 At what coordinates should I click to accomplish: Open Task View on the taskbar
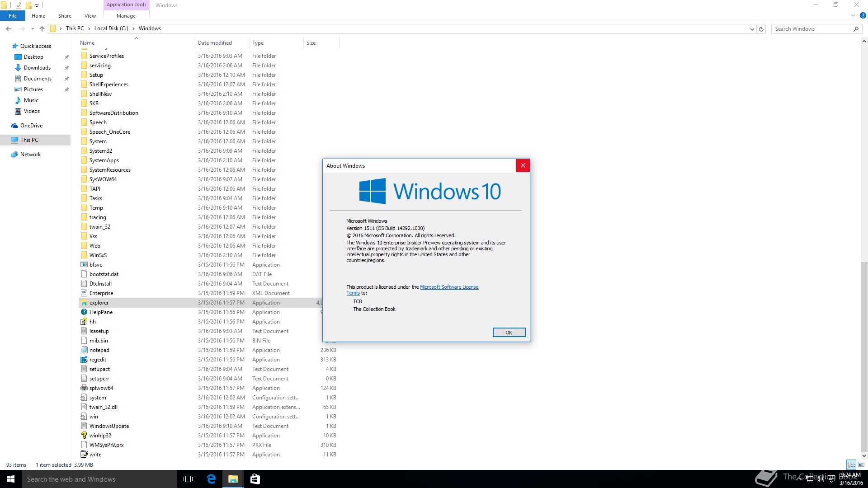point(188,479)
